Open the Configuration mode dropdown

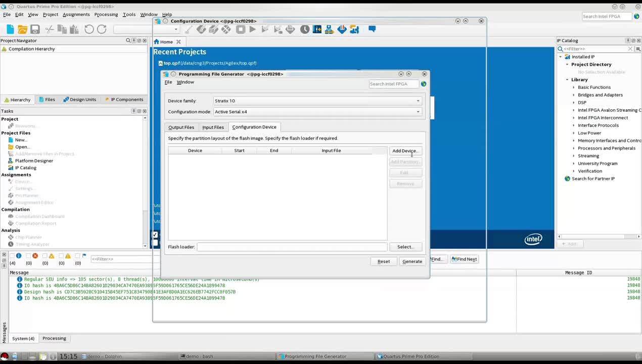coord(317,112)
